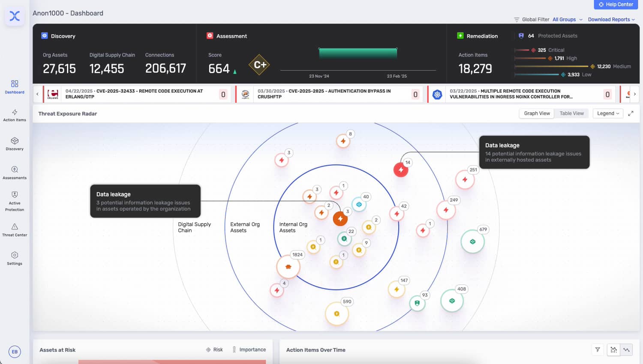Switch radar to Table View

[x=571, y=113]
